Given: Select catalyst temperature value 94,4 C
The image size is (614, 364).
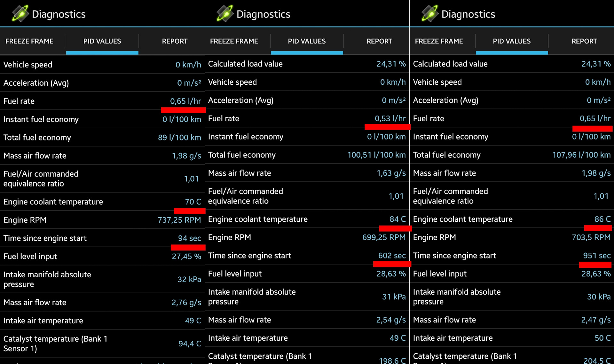Looking at the screenshot, I should click(190, 344).
